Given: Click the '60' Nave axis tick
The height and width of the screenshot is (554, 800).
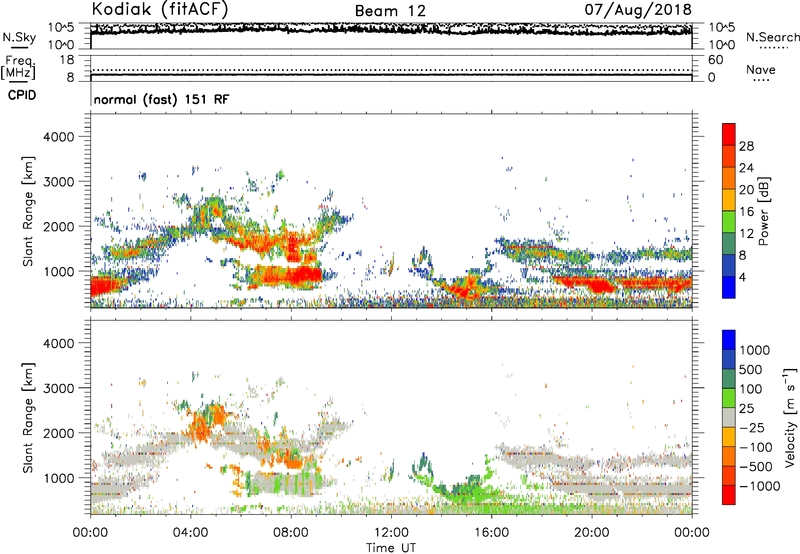Looking at the screenshot, I should point(716,60).
